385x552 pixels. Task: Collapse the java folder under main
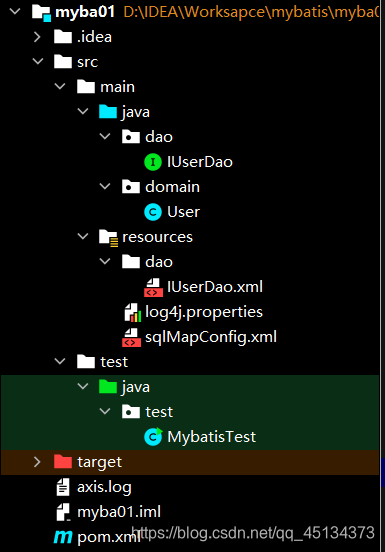click(x=83, y=112)
